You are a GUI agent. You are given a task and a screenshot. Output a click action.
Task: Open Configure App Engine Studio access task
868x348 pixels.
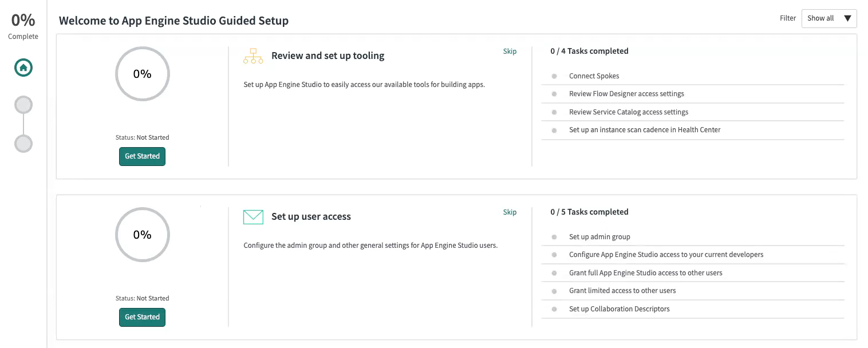(x=666, y=255)
